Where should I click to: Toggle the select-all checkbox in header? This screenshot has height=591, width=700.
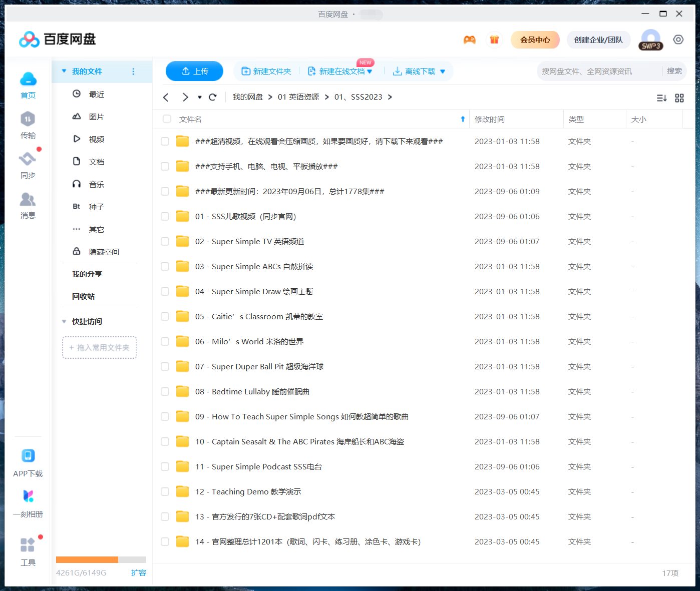166,119
